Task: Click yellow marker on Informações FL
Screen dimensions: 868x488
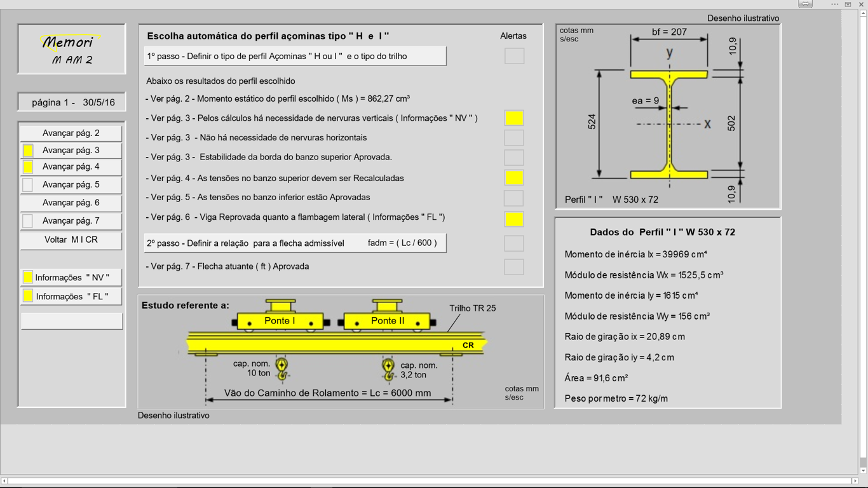Action: (28, 296)
